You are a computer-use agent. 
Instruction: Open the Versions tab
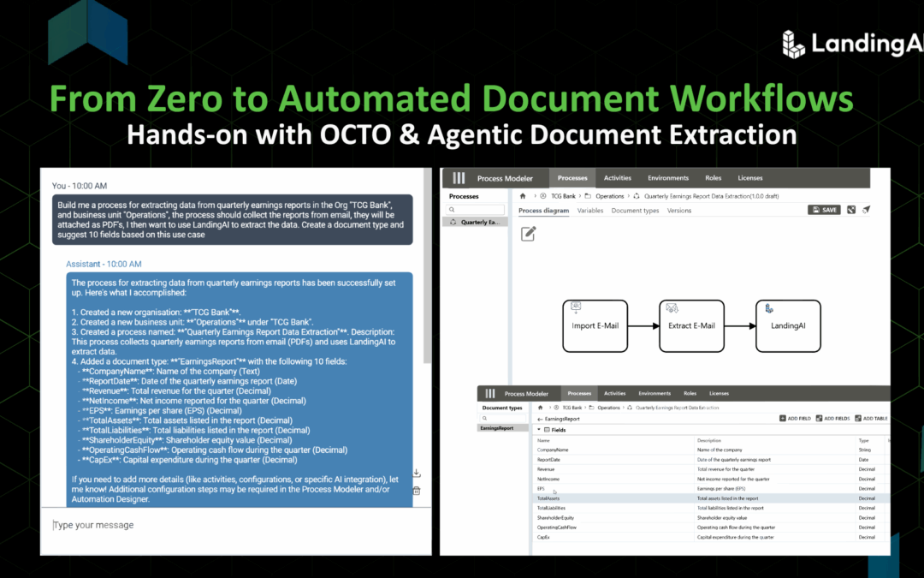click(x=679, y=210)
